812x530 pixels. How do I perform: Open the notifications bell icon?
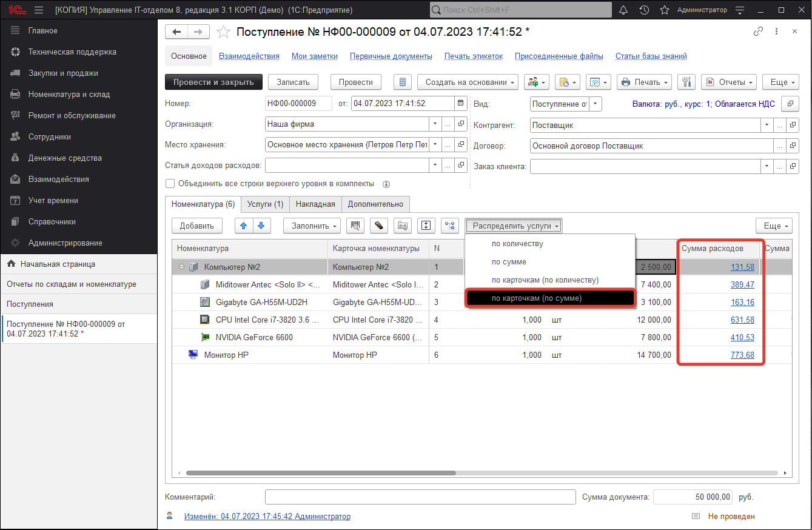623,10
